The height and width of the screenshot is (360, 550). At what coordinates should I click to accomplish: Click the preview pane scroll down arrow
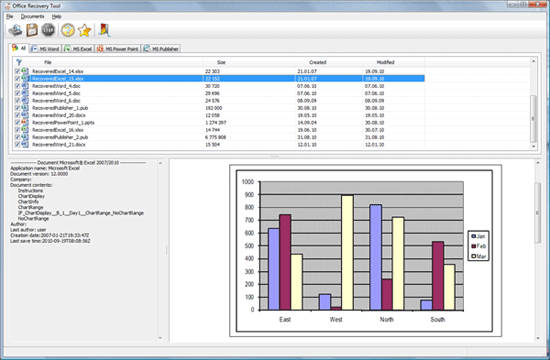tap(538, 338)
